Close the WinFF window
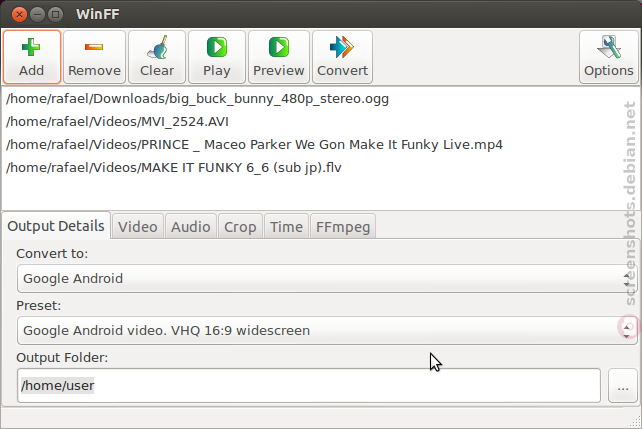The image size is (642, 429). click(19, 15)
